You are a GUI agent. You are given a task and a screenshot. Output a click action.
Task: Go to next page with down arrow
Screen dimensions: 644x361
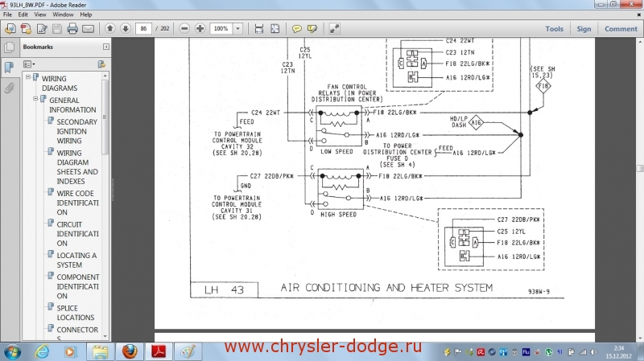click(x=126, y=28)
